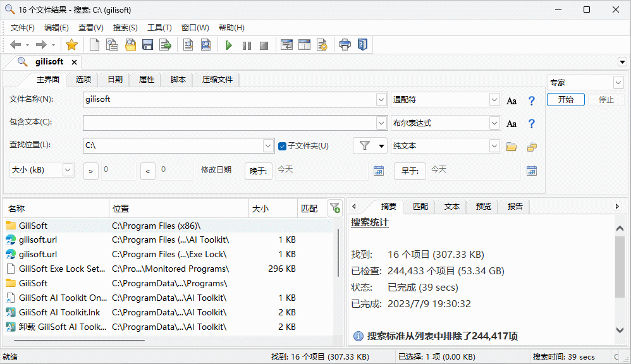
Task: Open the plain text type dropdown
Action: (494, 145)
